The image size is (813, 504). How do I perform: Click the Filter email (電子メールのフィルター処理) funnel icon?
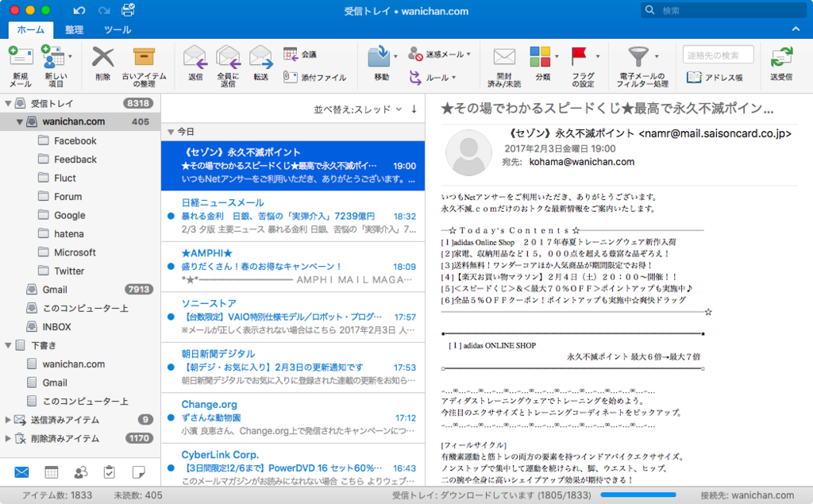(x=638, y=56)
